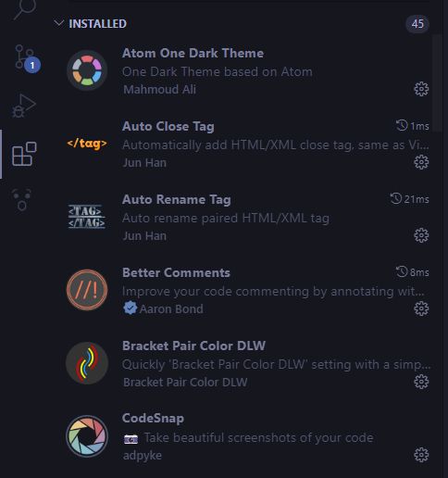Open the Run and Debug view

(x=24, y=106)
